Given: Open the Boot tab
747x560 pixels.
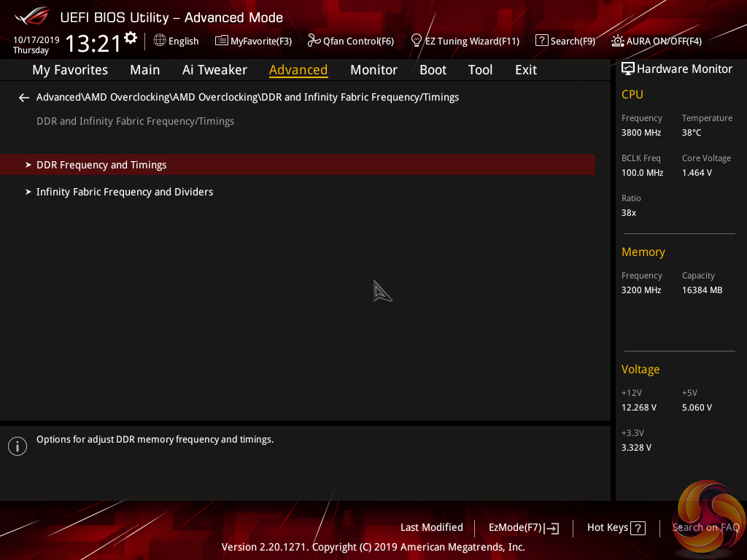Looking at the screenshot, I should [433, 70].
